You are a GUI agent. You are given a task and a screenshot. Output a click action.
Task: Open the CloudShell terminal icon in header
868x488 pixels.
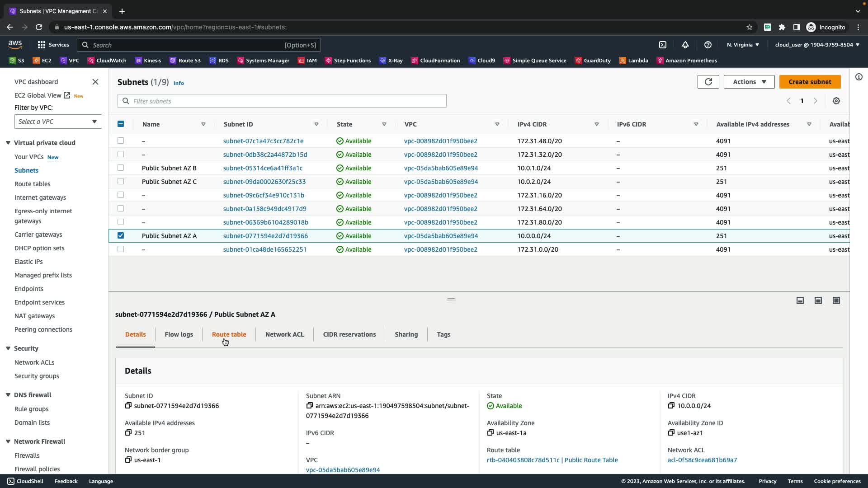point(662,45)
